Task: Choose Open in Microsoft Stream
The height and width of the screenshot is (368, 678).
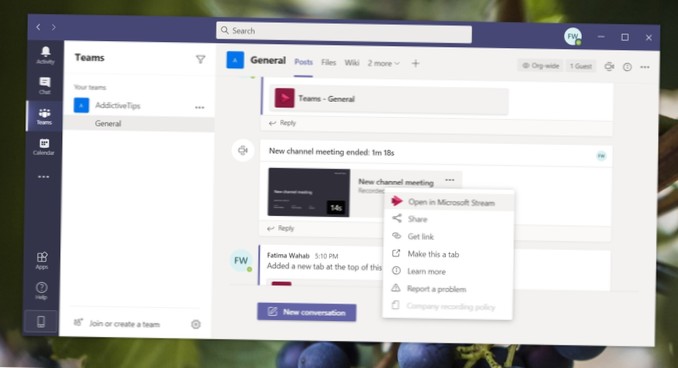Action: [x=448, y=202]
